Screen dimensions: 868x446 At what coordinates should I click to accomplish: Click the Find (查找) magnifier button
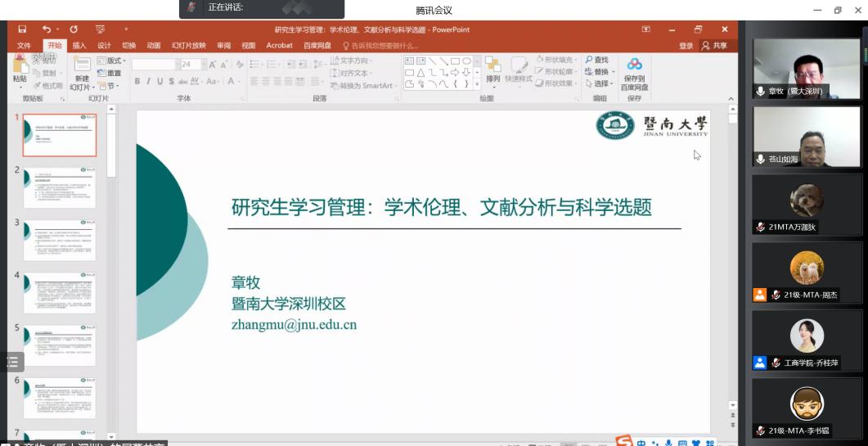(596, 60)
